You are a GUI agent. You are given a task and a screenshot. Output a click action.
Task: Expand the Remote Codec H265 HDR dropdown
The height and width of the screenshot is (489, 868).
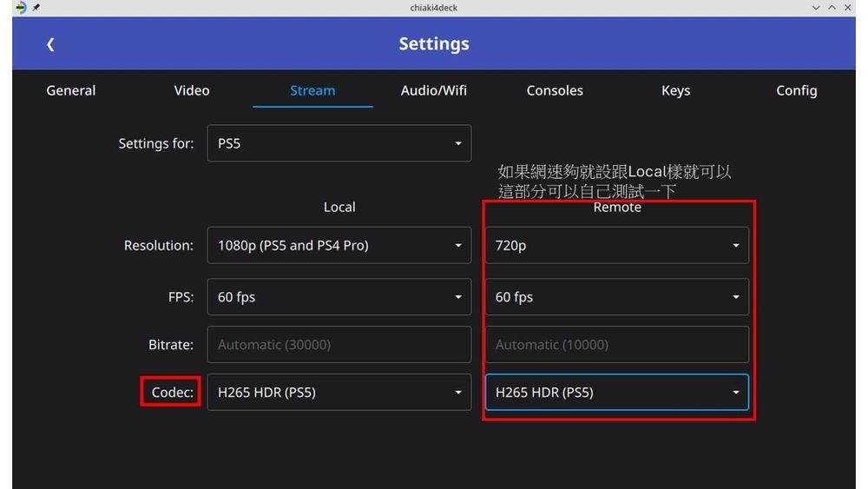point(616,393)
